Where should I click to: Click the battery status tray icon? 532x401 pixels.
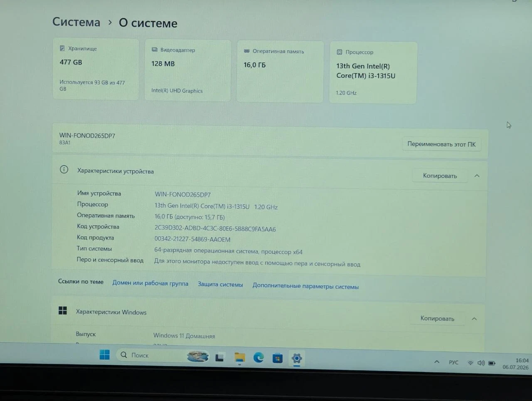(x=492, y=363)
